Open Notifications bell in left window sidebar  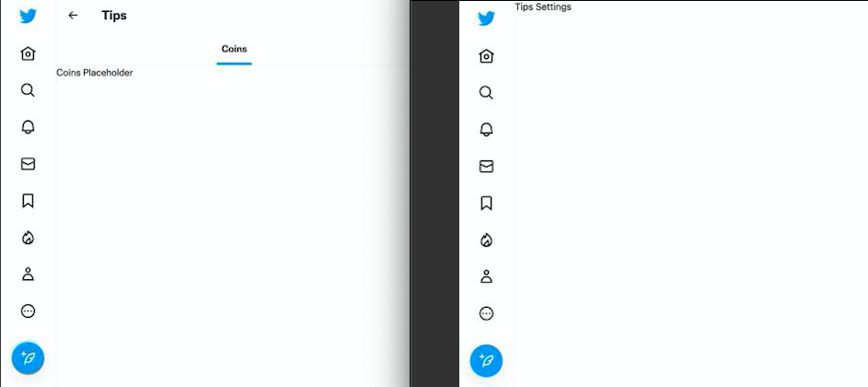28,127
